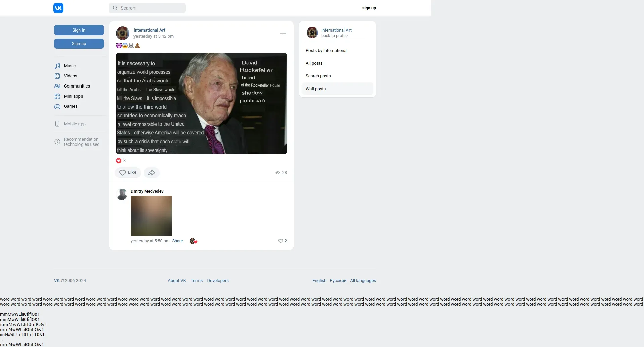Open Communities via its people icon
Image resolution: width=644 pixels, height=347 pixels.
coord(57,86)
